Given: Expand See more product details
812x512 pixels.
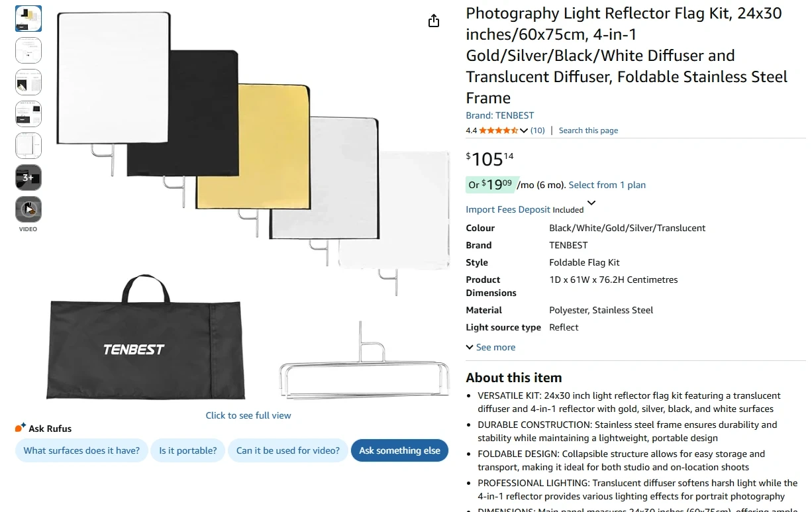Looking at the screenshot, I should (490, 347).
